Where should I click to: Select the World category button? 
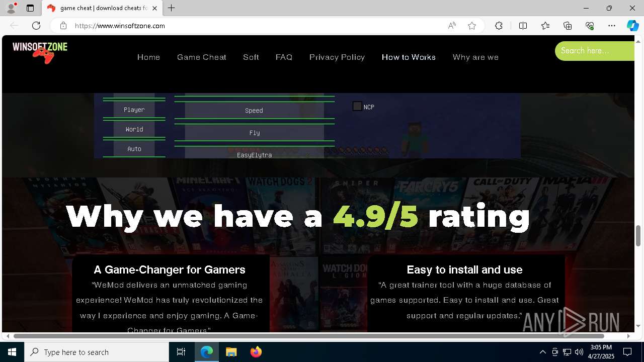click(x=134, y=129)
